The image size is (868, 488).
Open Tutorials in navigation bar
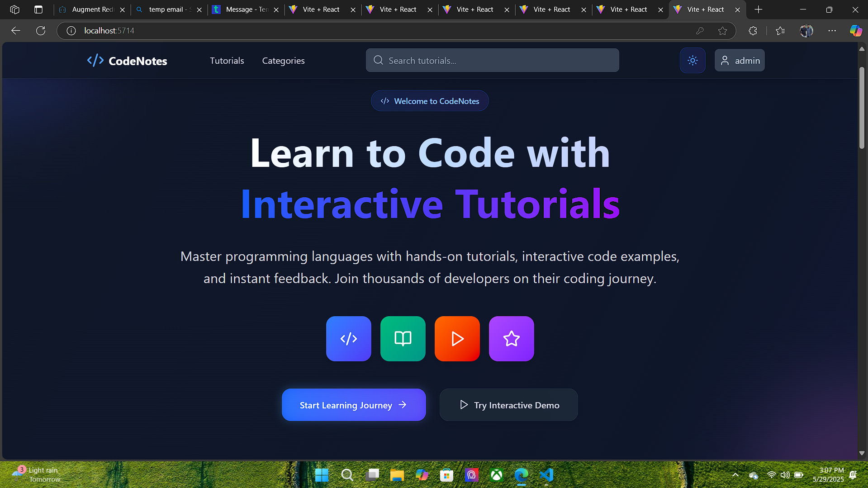pos(227,61)
